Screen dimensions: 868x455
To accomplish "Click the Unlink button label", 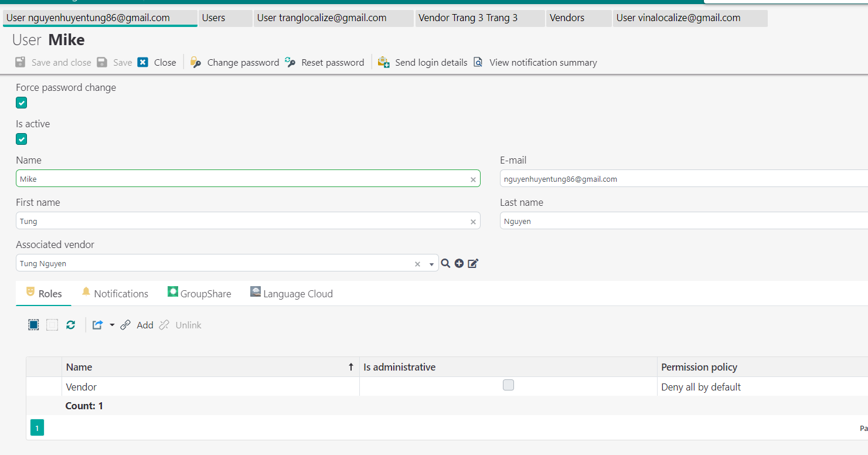I will tap(189, 325).
